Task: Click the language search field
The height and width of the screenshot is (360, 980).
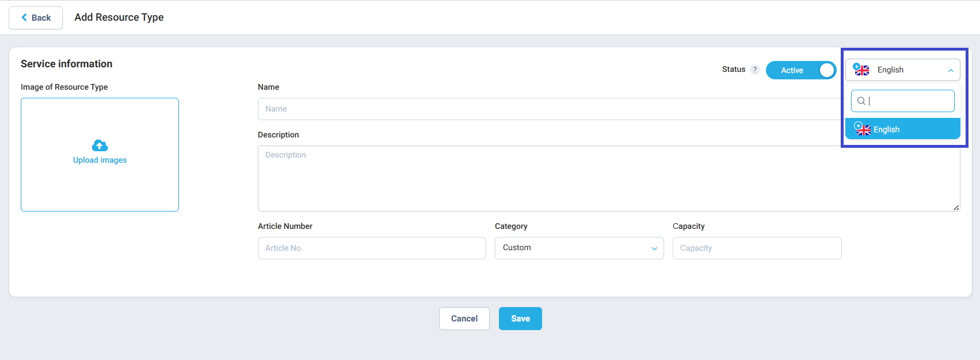Action: [x=902, y=101]
